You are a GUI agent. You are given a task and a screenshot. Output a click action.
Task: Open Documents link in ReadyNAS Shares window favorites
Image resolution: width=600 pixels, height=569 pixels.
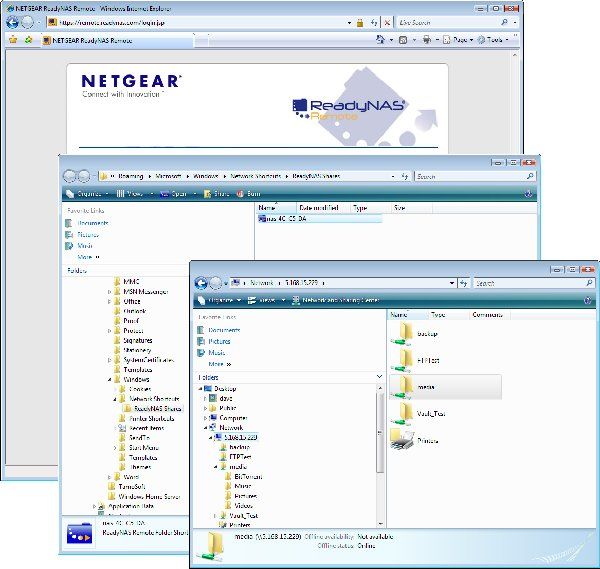[x=93, y=223]
